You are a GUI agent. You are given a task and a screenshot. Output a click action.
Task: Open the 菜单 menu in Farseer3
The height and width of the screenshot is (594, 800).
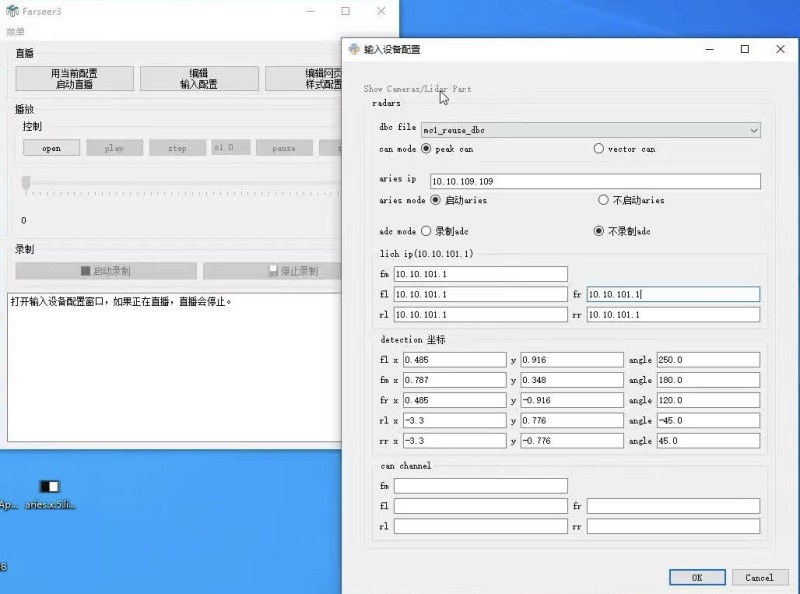16,32
